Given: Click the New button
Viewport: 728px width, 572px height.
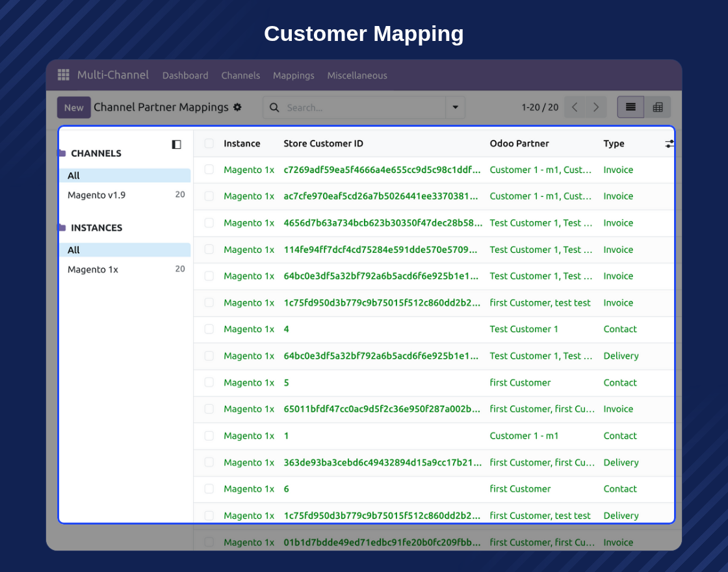Looking at the screenshot, I should coord(74,107).
